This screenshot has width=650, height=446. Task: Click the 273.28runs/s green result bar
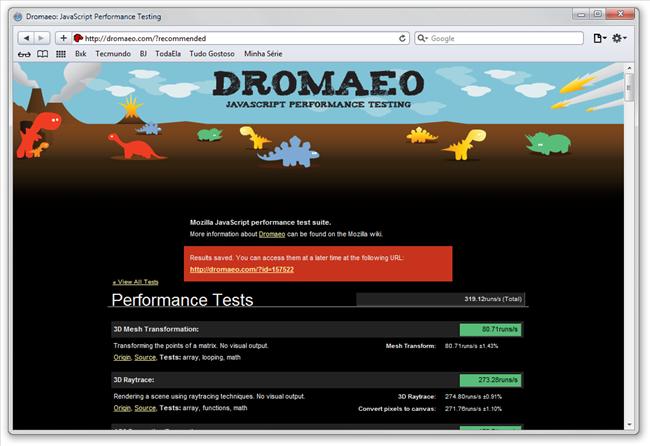pyautogui.click(x=490, y=380)
